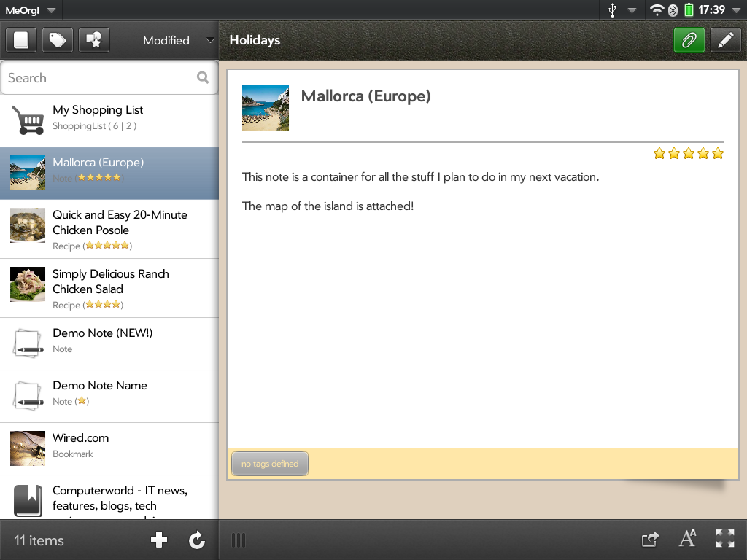Viewport: 747px width, 560px height.
Task: Refresh the item list
Action: [x=196, y=540]
